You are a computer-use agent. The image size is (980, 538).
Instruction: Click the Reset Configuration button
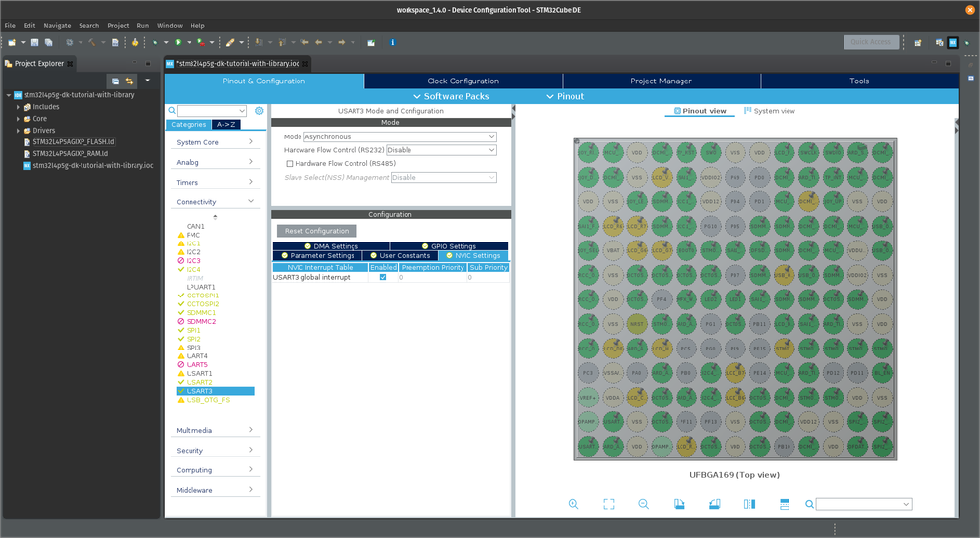point(317,231)
